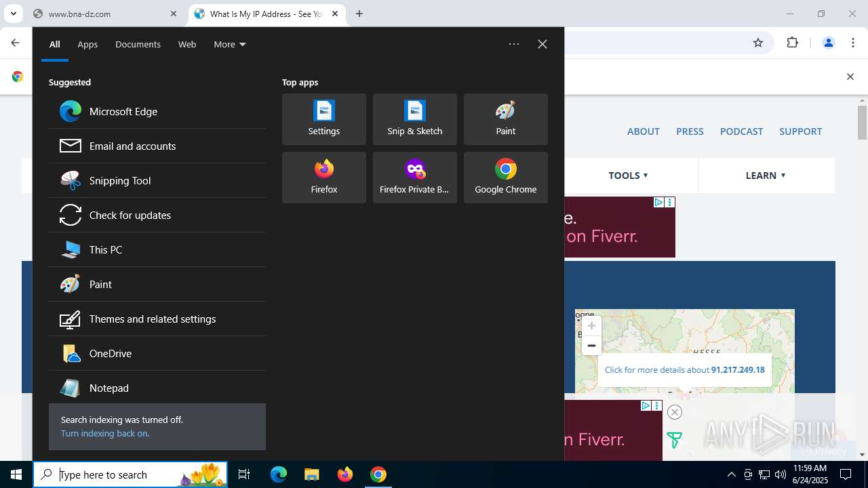This screenshot has width=868, height=488.
Task: Open search panel options ellipsis
Action: pyautogui.click(x=514, y=44)
